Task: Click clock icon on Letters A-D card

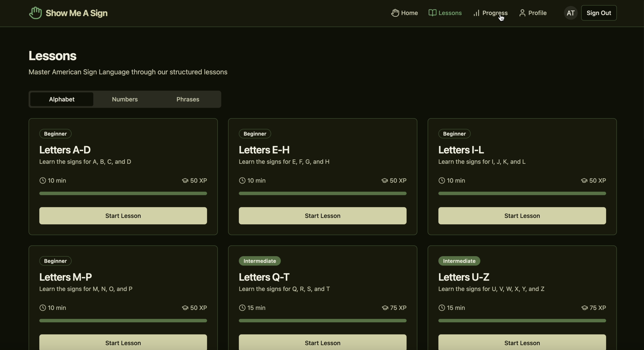Action: (43, 180)
